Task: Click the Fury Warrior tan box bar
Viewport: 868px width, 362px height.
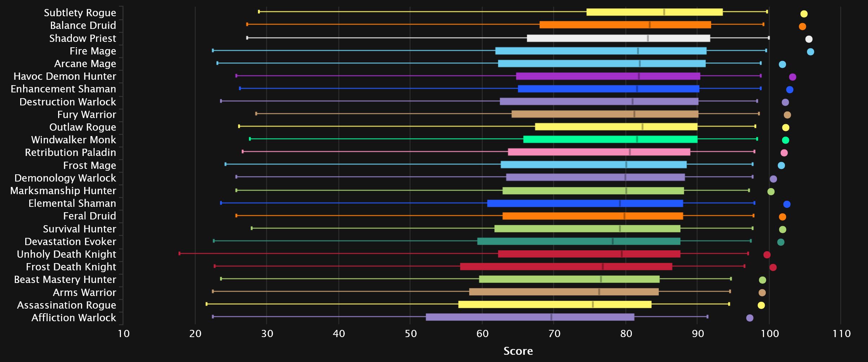Action: coord(605,114)
